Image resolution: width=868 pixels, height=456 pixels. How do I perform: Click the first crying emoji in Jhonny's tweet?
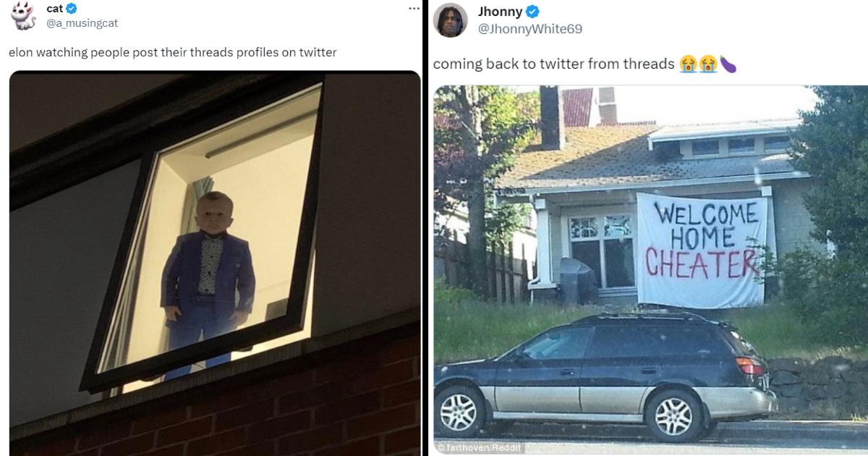(688, 64)
